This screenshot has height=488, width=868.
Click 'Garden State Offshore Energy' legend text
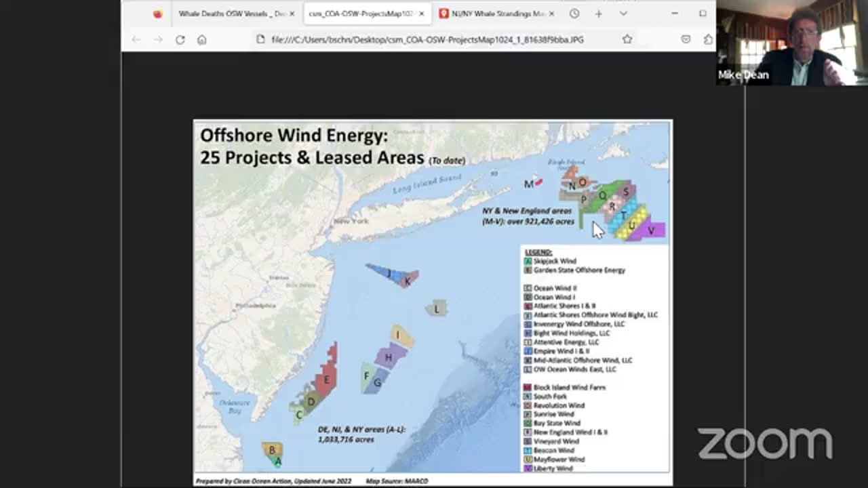(579, 270)
